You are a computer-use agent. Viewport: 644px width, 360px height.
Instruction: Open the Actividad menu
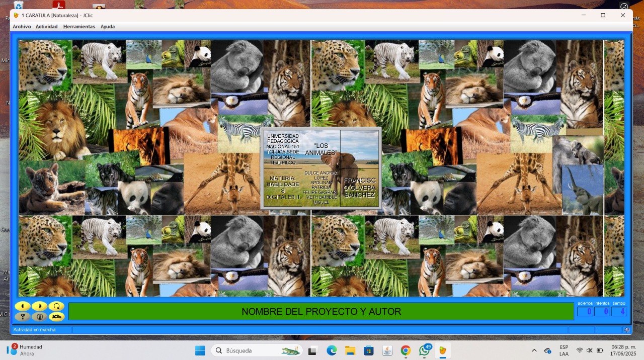(x=46, y=27)
